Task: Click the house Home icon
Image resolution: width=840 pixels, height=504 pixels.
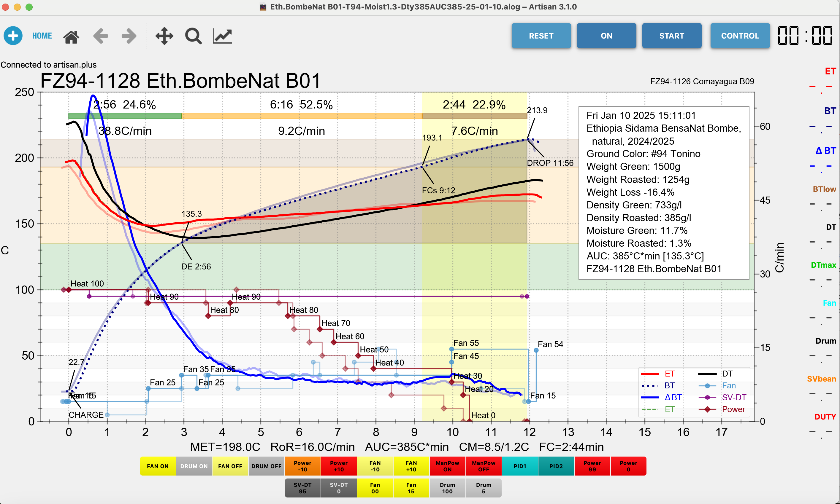Action: [x=71, y=36]
